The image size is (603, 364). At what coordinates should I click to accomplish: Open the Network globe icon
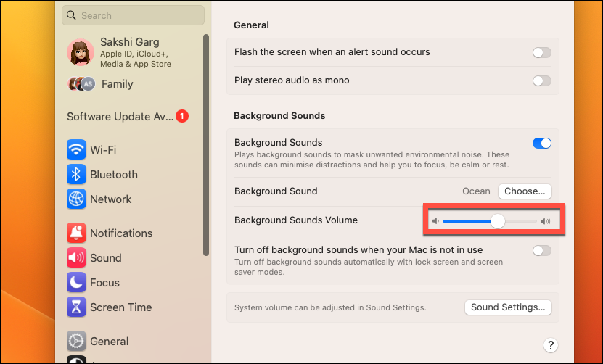76,199
